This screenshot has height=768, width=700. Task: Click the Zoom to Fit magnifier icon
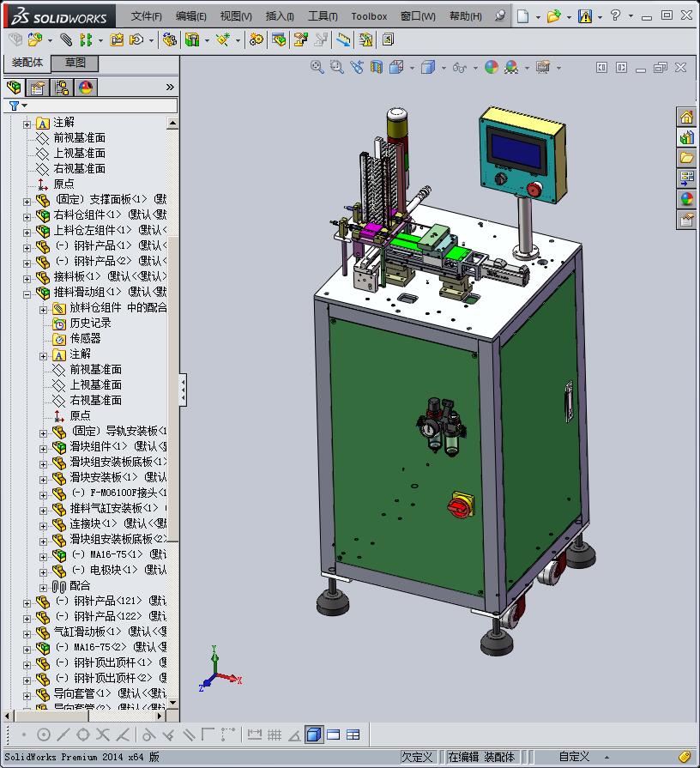(x=317, y=67)
